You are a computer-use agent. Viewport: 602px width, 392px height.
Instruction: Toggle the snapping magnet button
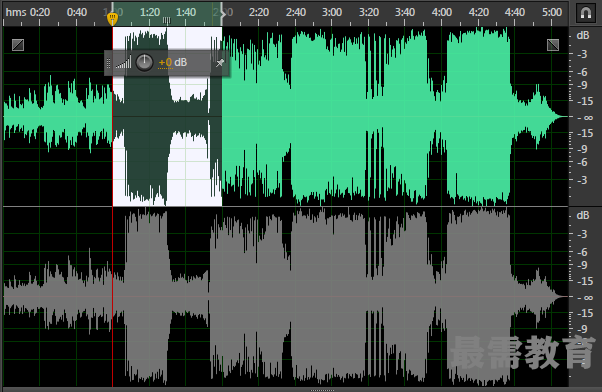point(585,13)
